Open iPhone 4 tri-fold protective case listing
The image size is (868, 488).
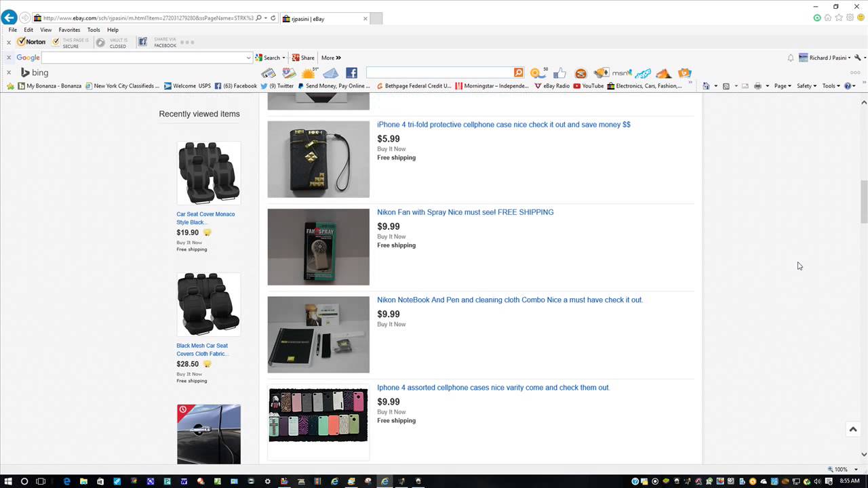click(504, 125)
